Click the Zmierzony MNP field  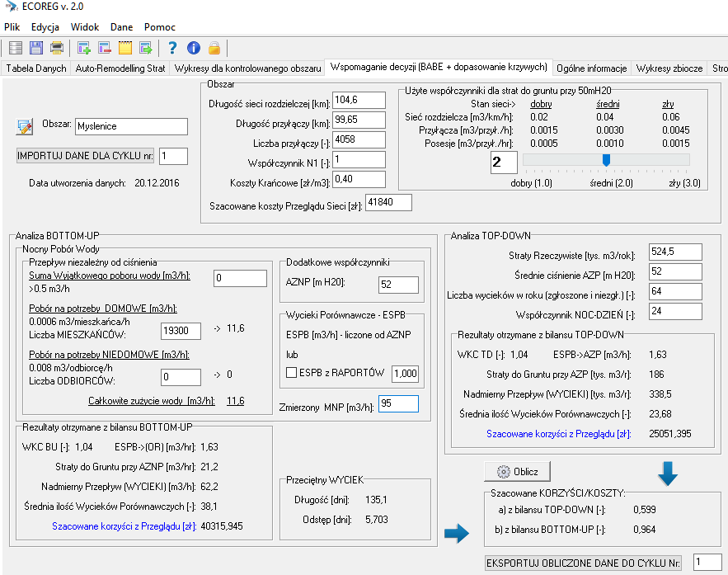point(398,403)
